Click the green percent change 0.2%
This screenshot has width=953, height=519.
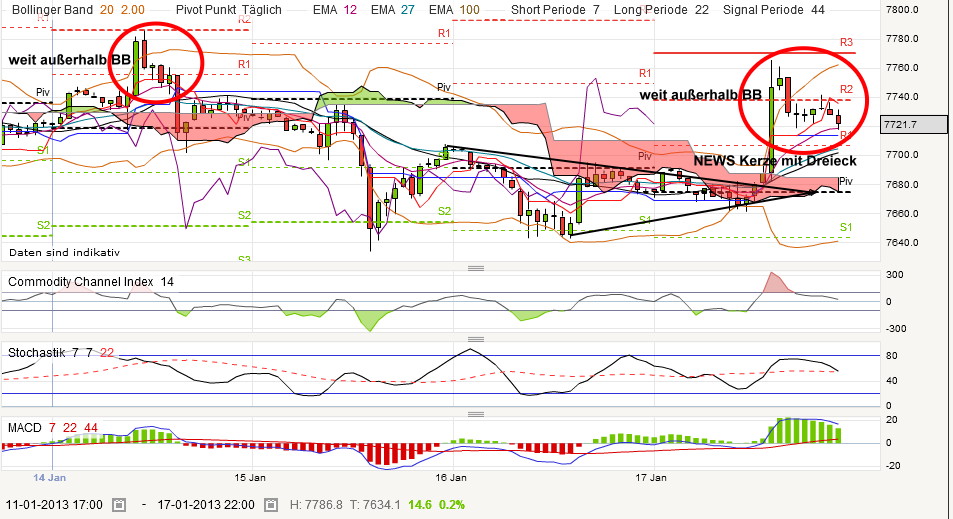452,505
